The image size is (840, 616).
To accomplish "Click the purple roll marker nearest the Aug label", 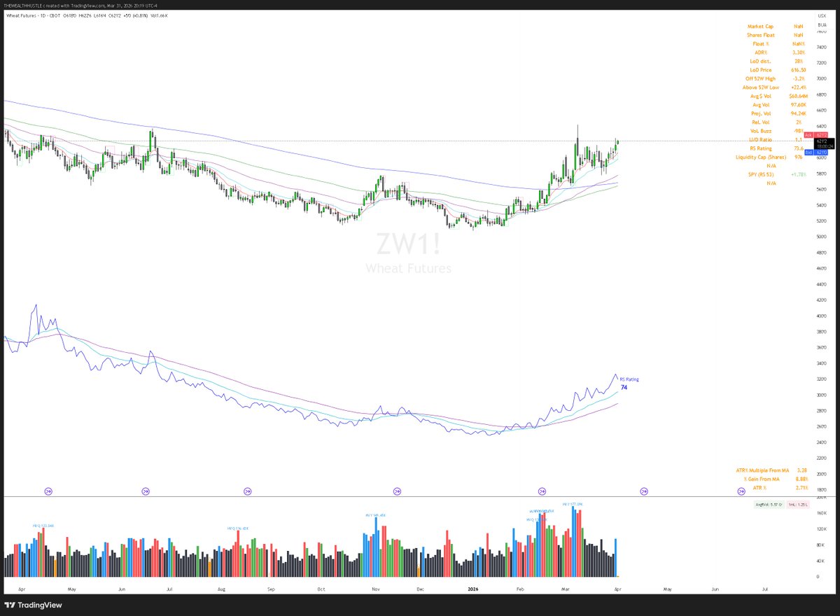I will [x=247, y=491].
